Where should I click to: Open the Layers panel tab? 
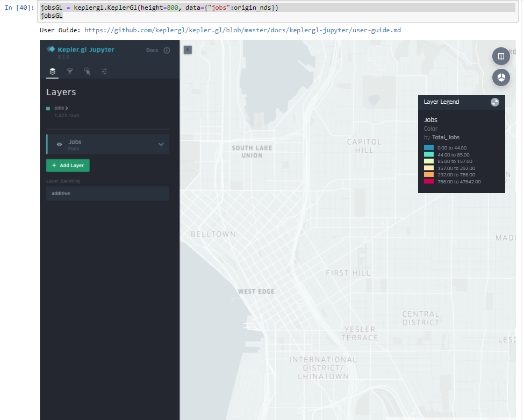[x=52, y=72]
